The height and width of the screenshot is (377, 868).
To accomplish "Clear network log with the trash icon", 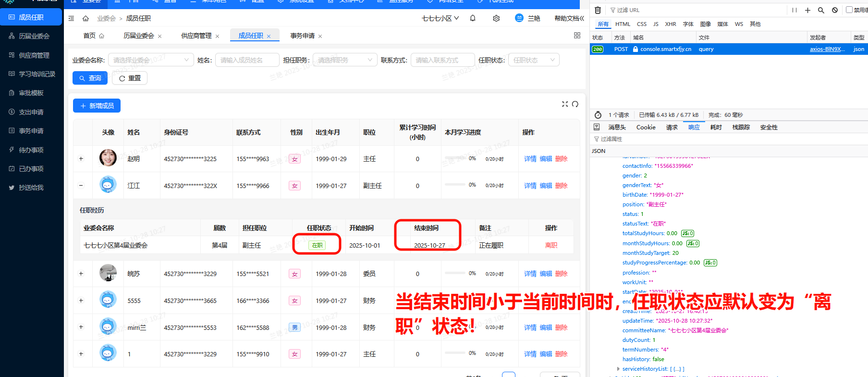I will [x=598, y=10].
